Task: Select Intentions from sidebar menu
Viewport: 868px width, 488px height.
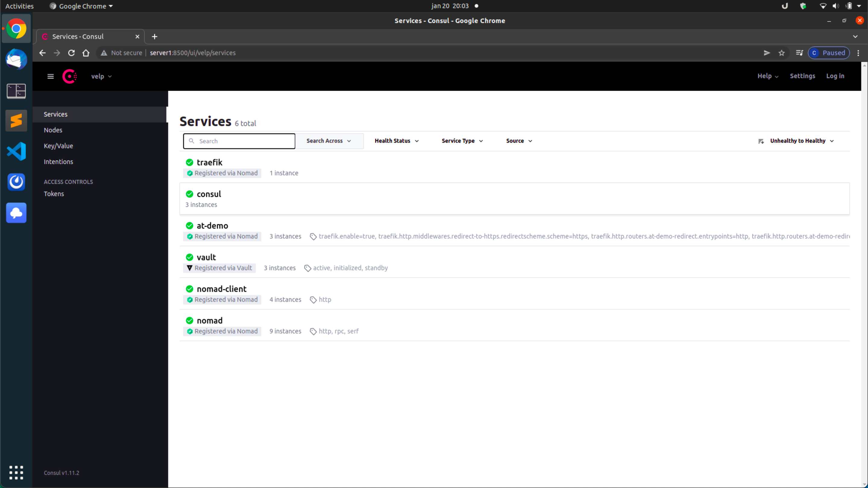Action: point(58,161)
